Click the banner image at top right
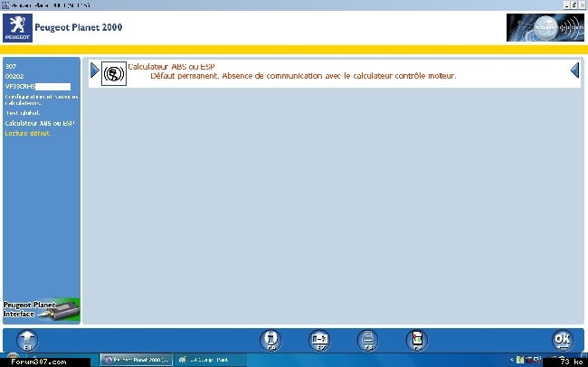588x367 pixels. coord(545,27)
